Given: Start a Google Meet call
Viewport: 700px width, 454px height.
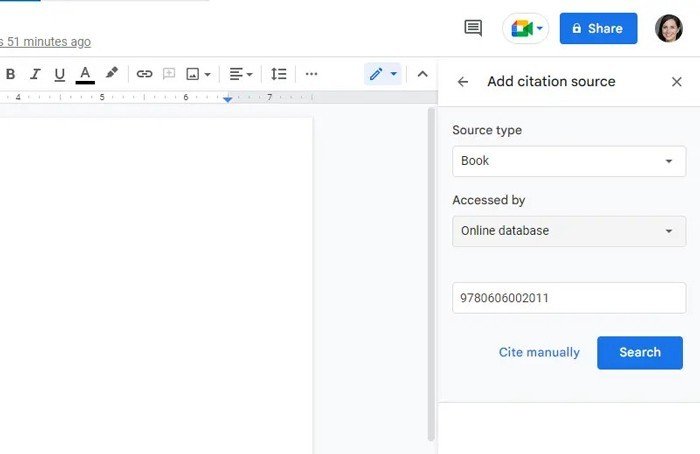Looking at the screenshot, I should point(526,28).
